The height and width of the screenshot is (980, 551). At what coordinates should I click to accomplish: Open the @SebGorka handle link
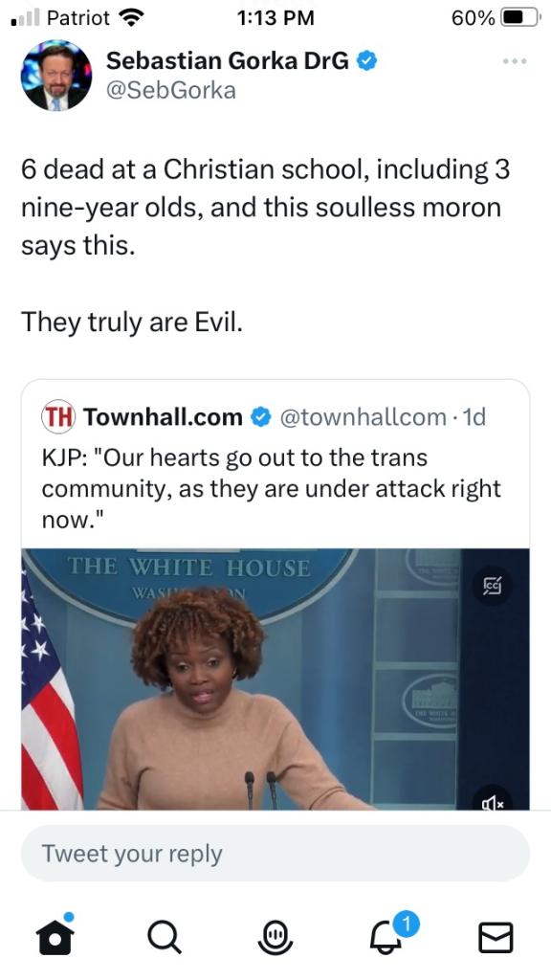coord(171,91)
